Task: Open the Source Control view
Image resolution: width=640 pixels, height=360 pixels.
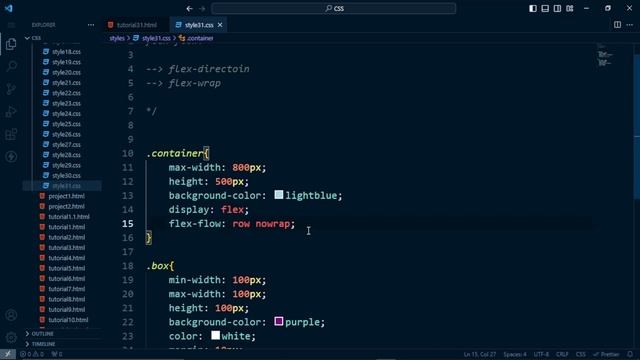Action: click(11, 89)
